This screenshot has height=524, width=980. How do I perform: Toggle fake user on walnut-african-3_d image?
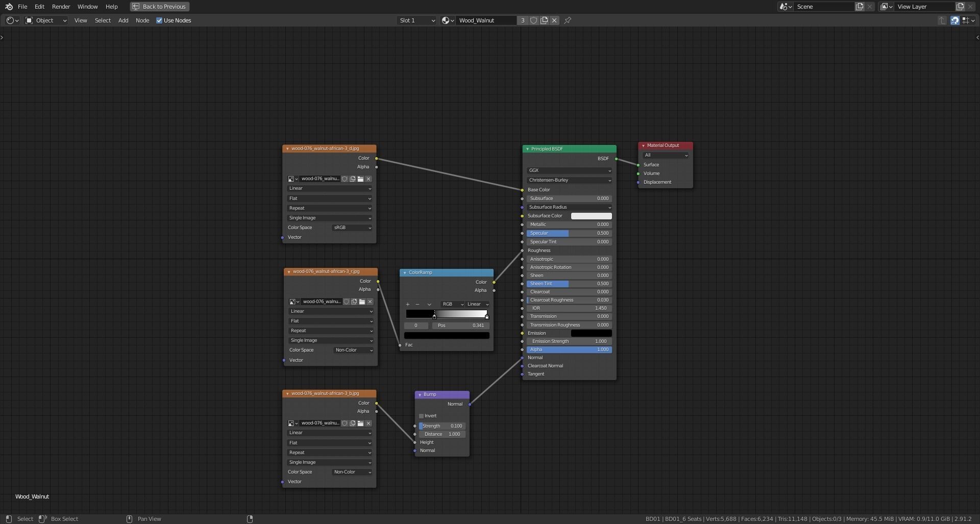coord(345,179)
